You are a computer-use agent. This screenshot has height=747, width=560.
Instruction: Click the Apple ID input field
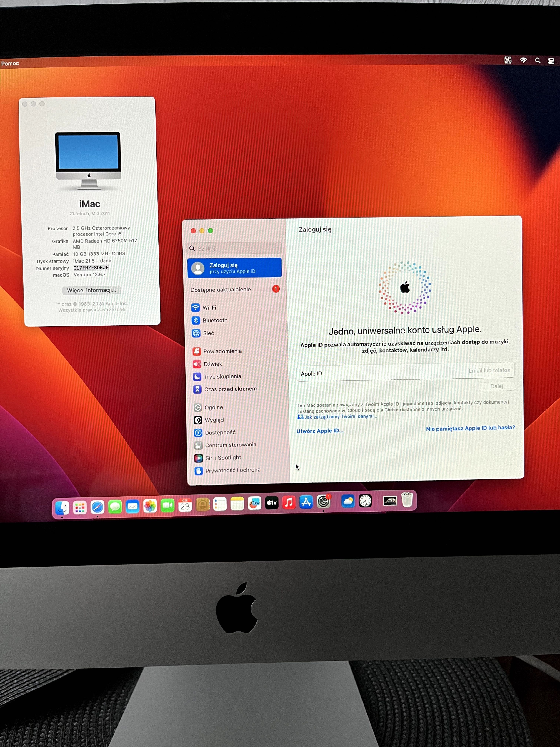click(405, 372)
